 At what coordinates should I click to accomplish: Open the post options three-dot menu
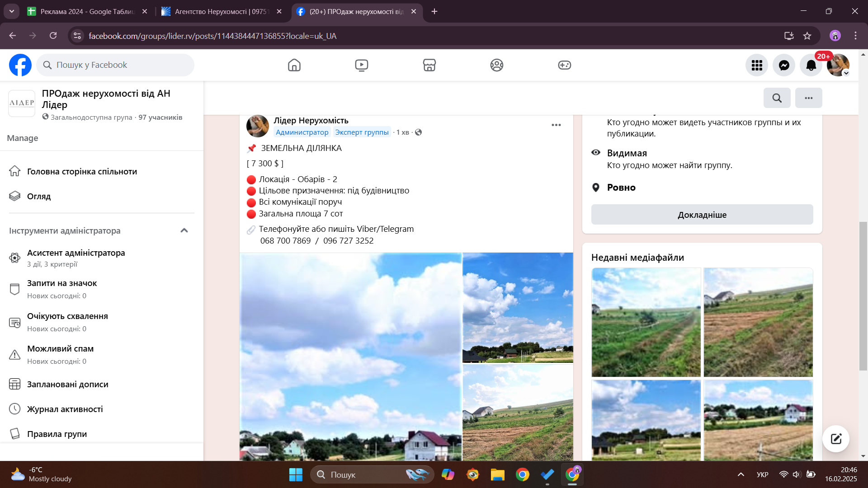point(556,125)
